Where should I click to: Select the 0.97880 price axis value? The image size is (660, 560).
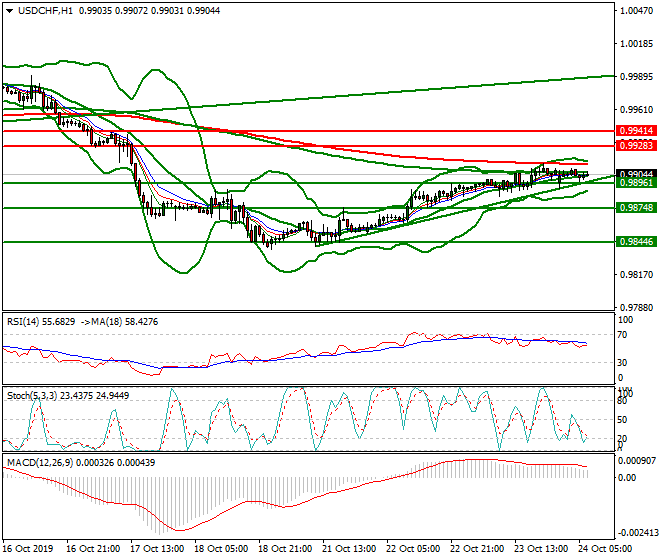click(x=636, y=308)
